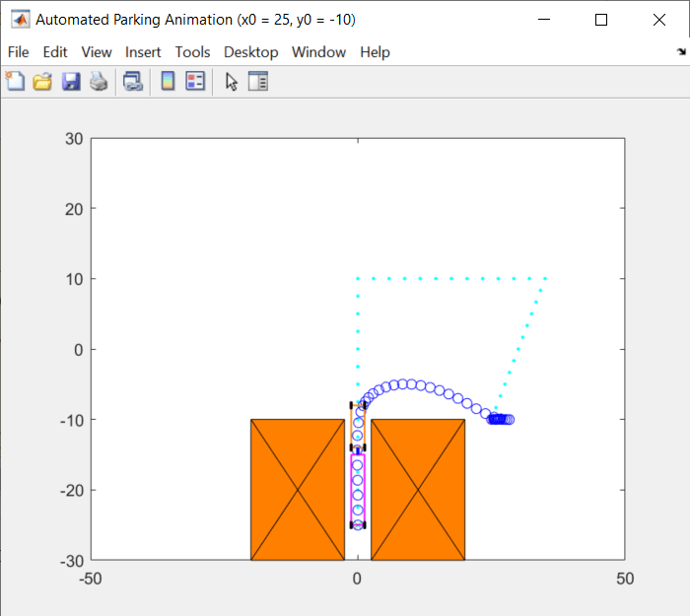Screen dimensions: 690x616
Task: Click the Link Plot toolbar icon
Action: tap(133, 82)
